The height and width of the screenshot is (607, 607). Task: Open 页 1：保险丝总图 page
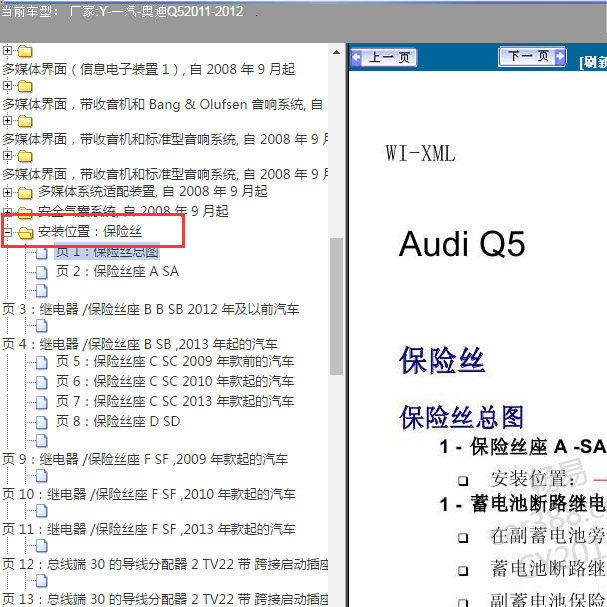107,252
